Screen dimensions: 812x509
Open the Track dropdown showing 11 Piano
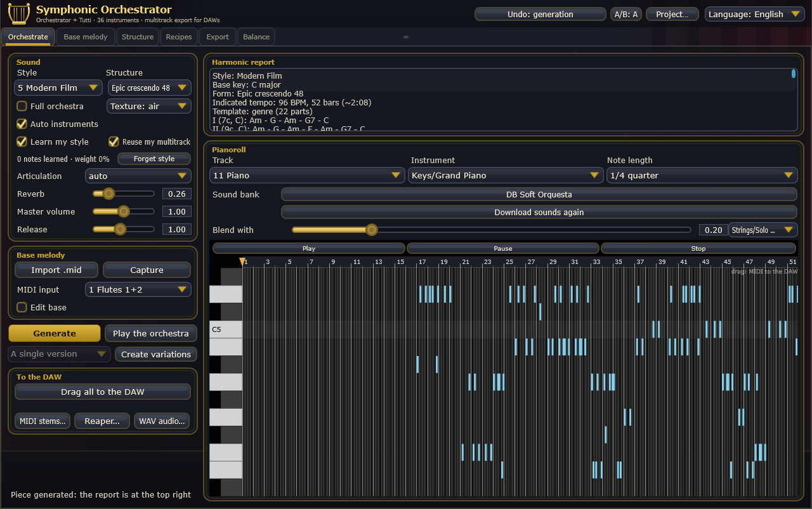[308, 175]
